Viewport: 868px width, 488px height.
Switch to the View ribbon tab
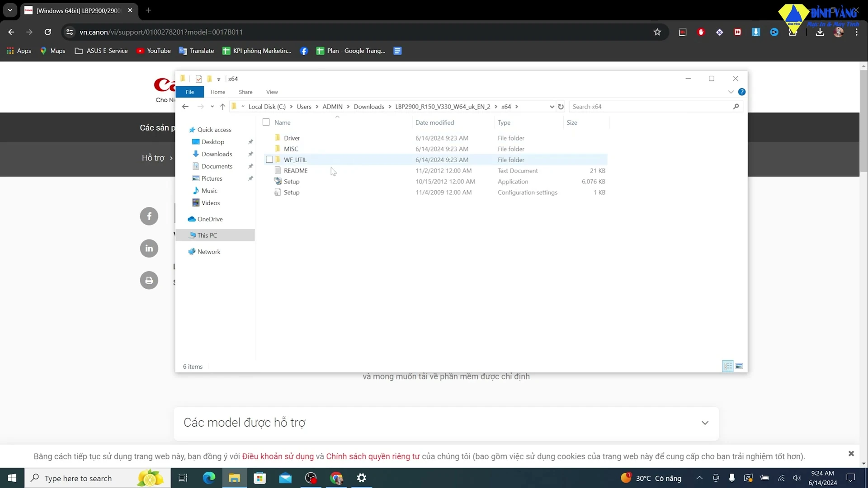coord(272,92)
